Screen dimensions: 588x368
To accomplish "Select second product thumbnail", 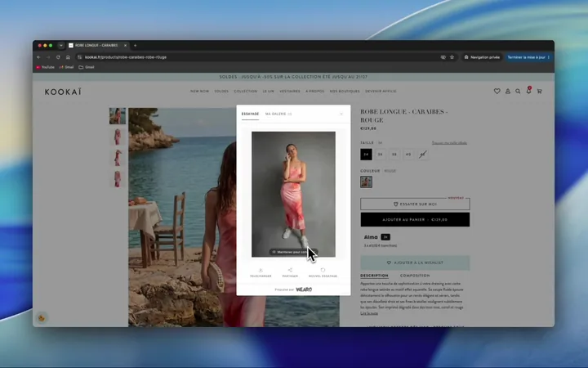I will [118, 137].
